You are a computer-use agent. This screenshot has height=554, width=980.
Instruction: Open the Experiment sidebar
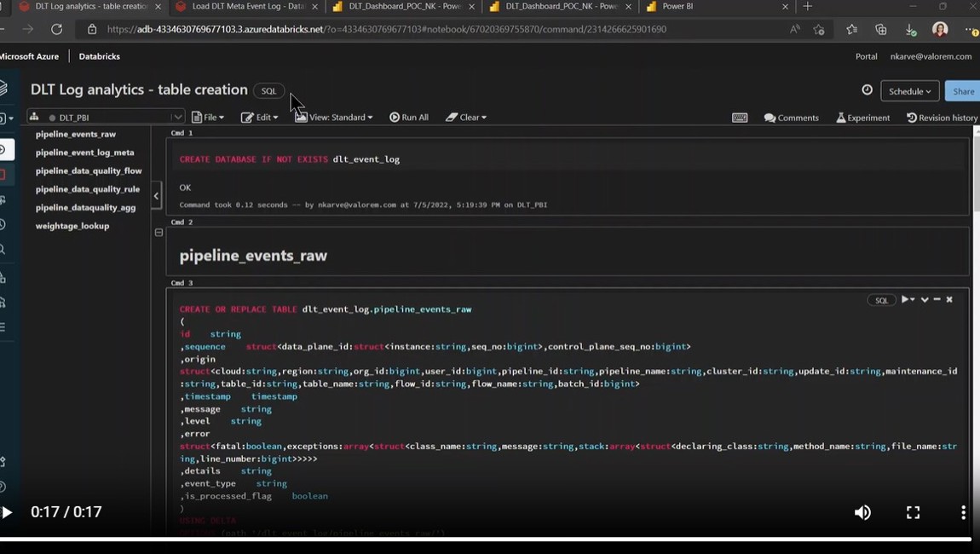pos(862,118)
